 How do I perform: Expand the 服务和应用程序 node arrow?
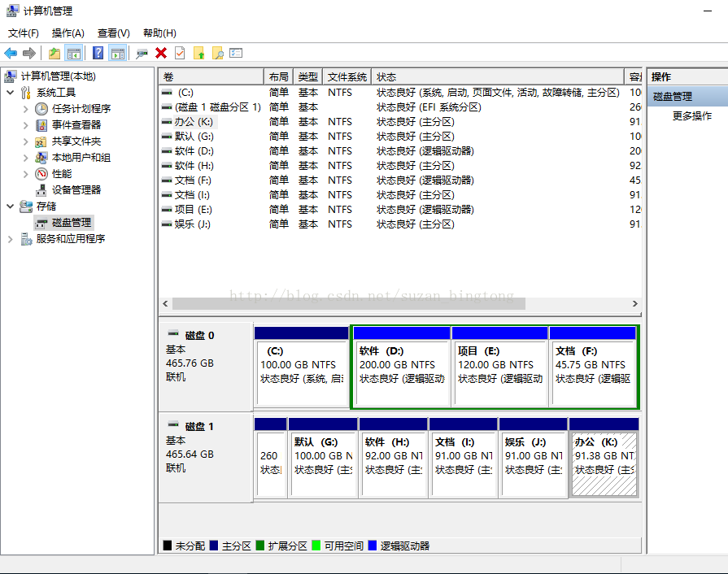(11, 239)
